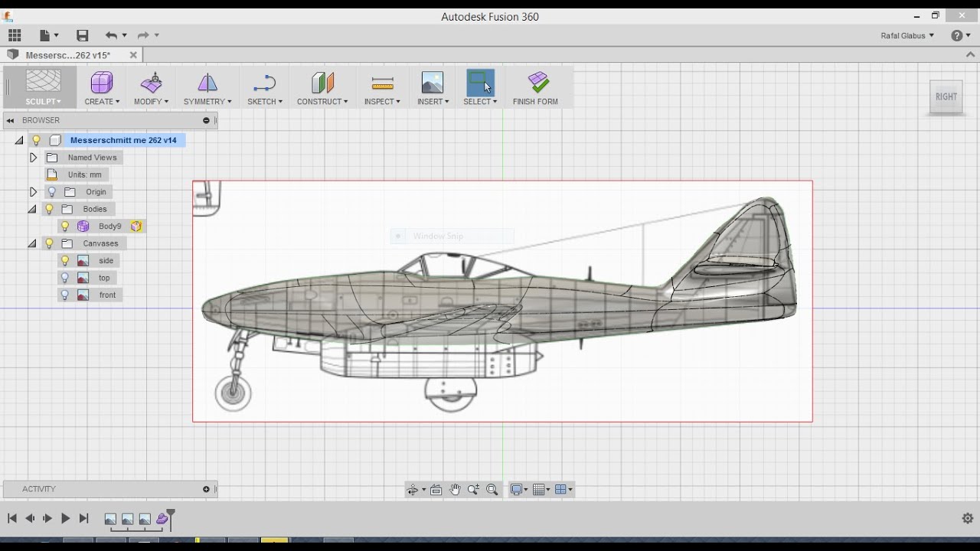The height and width of the screenshot is (551, 980).
Task: Open Grid and Snaps settings icon
Action: (539, 490)
